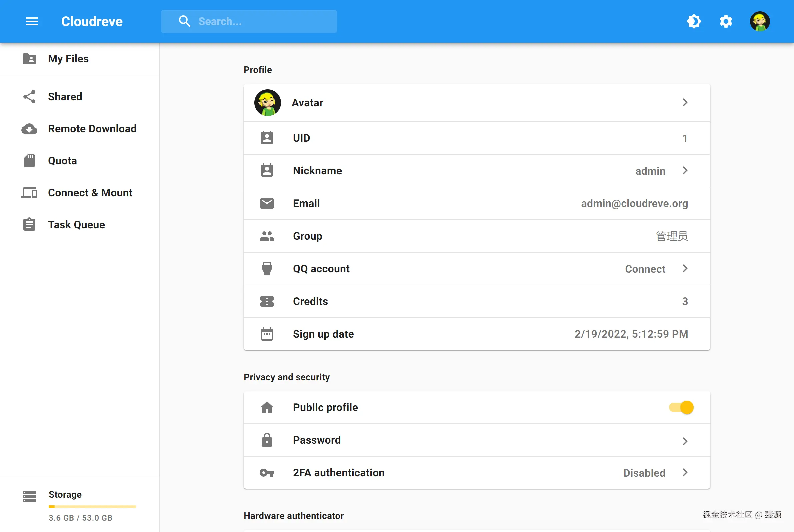Click the 3.6 GB / 53.0 GB text
Image resolution: width=794 pixels, height=532 pixels.
pyautogui.click(x=80, y=518)
